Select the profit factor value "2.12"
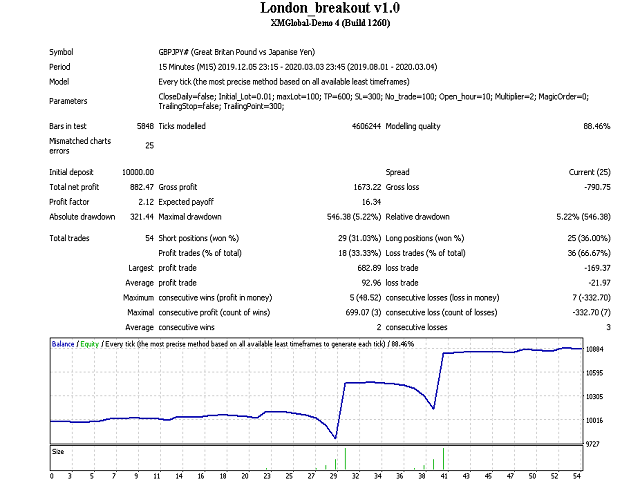640x480 pixels. tap(146, 202)
